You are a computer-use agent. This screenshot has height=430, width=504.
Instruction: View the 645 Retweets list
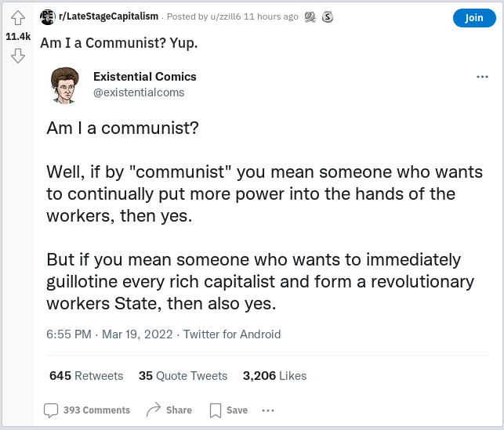pyautogui.click(x=86, y=376)
